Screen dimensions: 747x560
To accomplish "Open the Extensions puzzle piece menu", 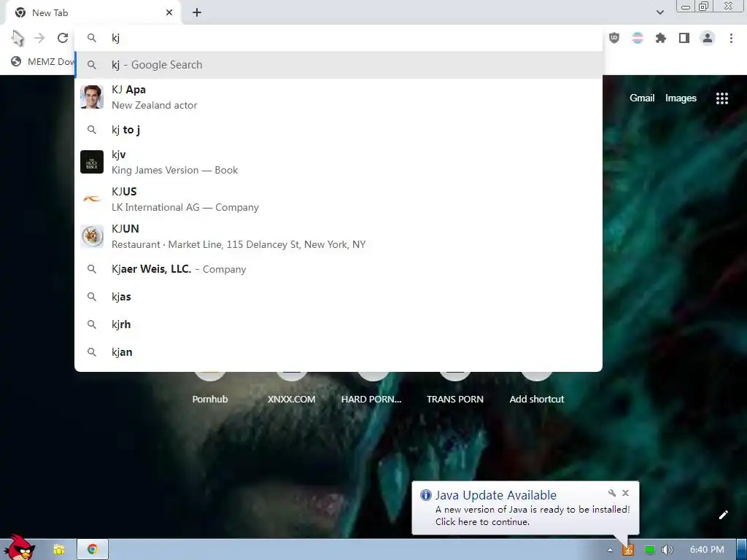I will coord(661,38).
